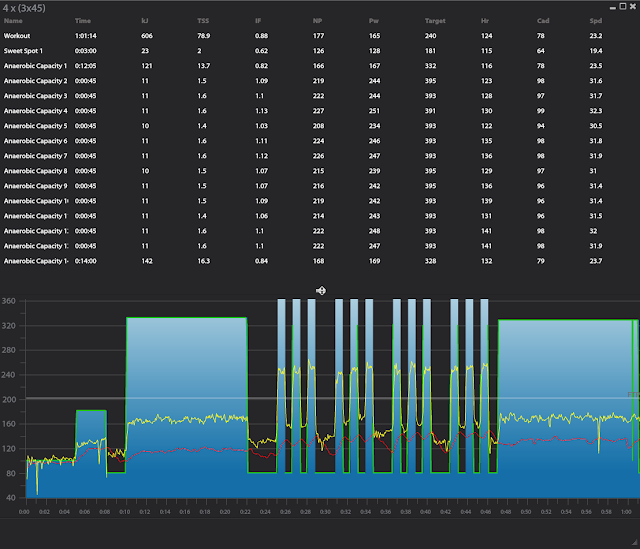Click the Workout total time 1:01:14
The height and width of the screenshot is (549, 640).
86,36
